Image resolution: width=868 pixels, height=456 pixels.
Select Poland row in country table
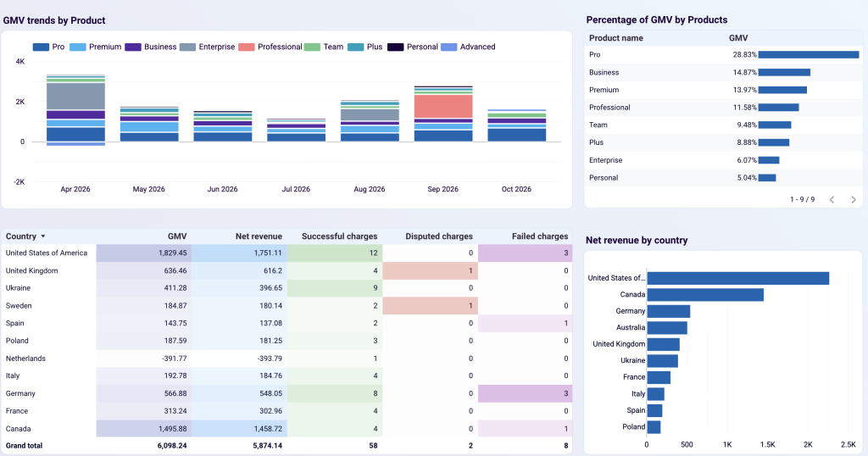tap(287, 341)
